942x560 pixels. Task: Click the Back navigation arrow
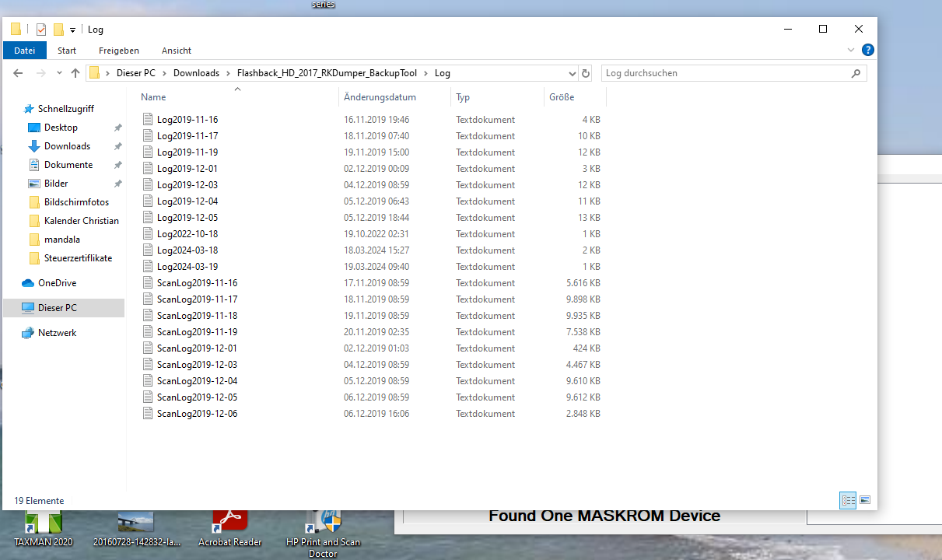19,73
